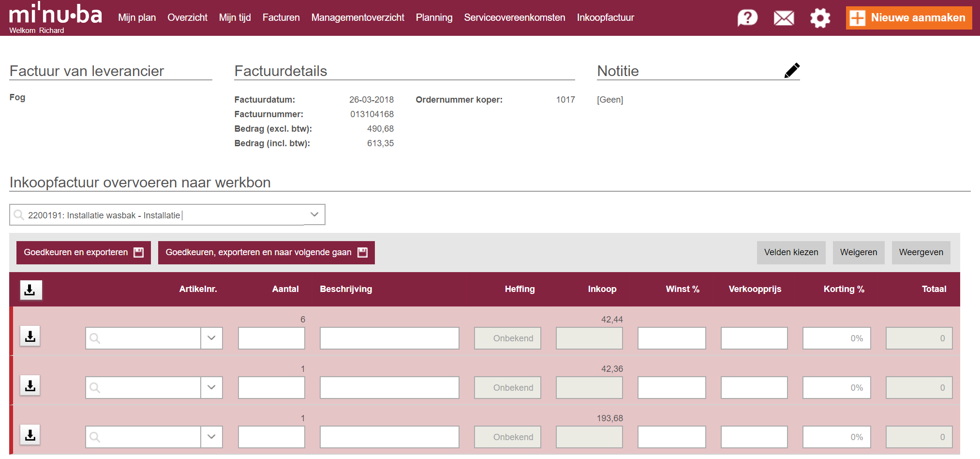Click the Beschrijving column header
This screenshot has width=980, height=459.
tap(346, 289)
